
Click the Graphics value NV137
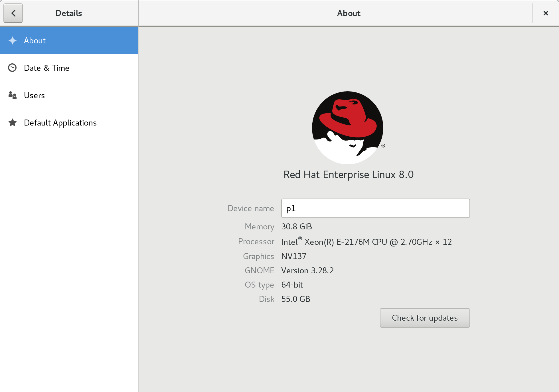(x=294, y=256)
